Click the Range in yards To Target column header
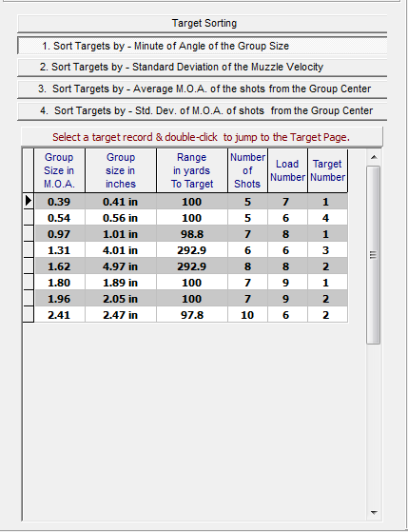 [192, 170]
